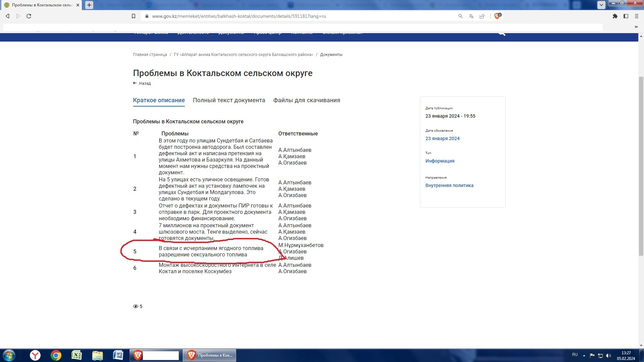This screenshot has height=362, width=644.
Task: Click the site search magnifier icon
Action: click(x=501, y=33)
